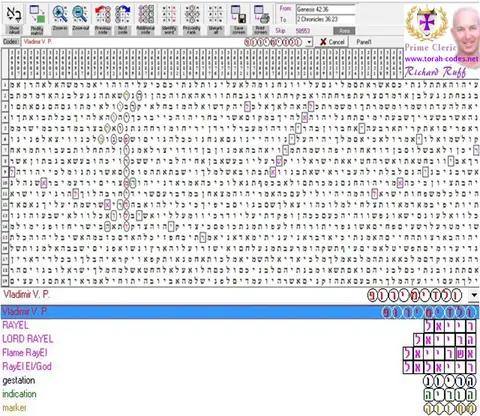Open dropdown arrow beside lower Vladimir V. P. row
The height and width of the screenshot is (416, 480).
(x=473, y=295)
